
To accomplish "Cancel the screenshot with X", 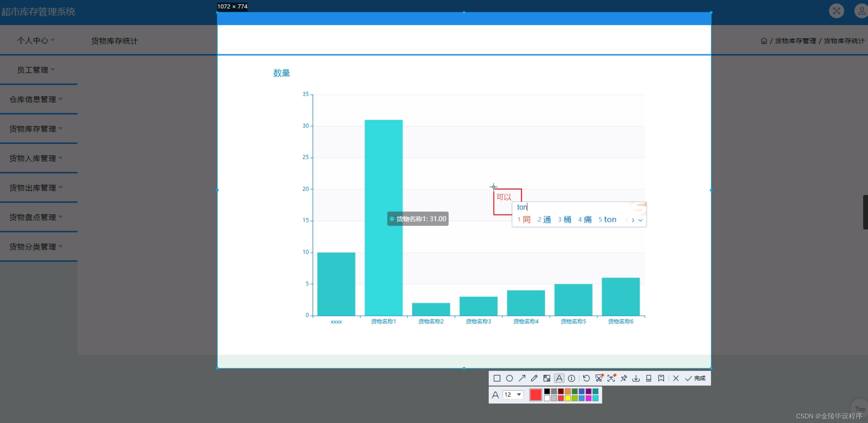I will tap(676, 378).
